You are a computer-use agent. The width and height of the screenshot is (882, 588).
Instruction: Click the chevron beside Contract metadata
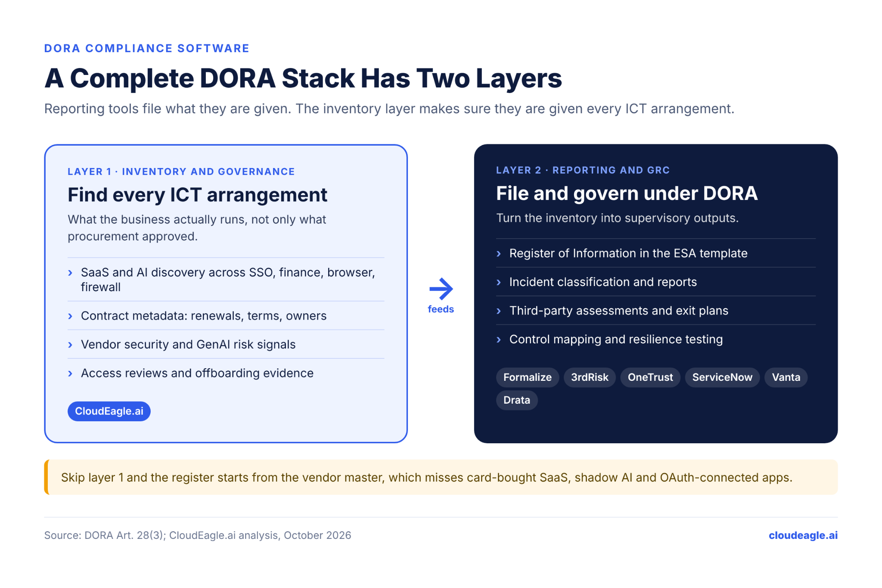pyautogui.click(x=70, y=316)
